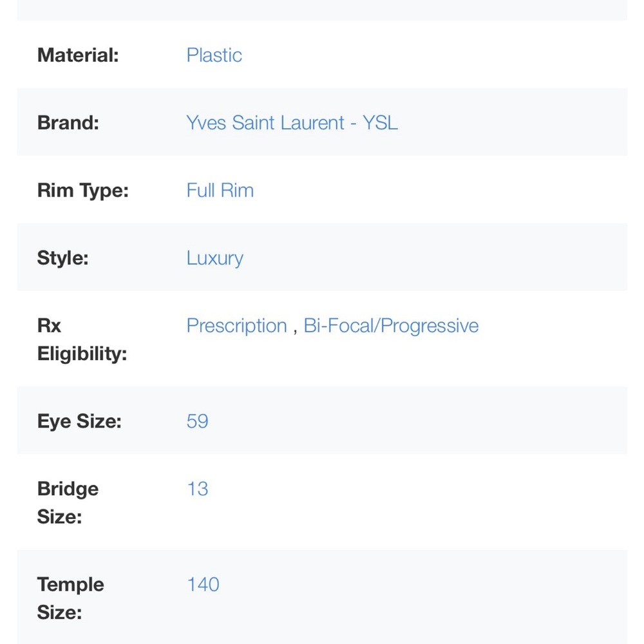Screen dimensions: 644x644
Task: Click the Yves Saint Laurent - YSL brand link
Action: [292, 123]
